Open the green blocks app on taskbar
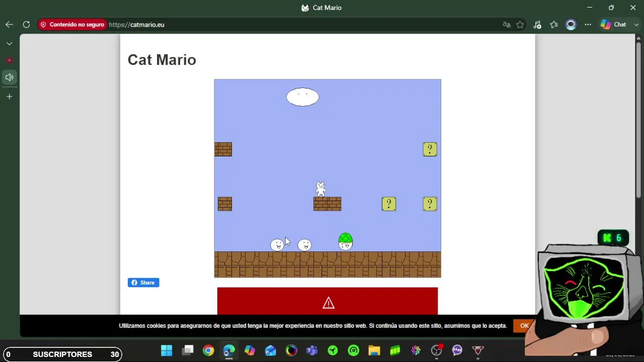This screenshot has width=644, height=362. [x=395, y=350]
